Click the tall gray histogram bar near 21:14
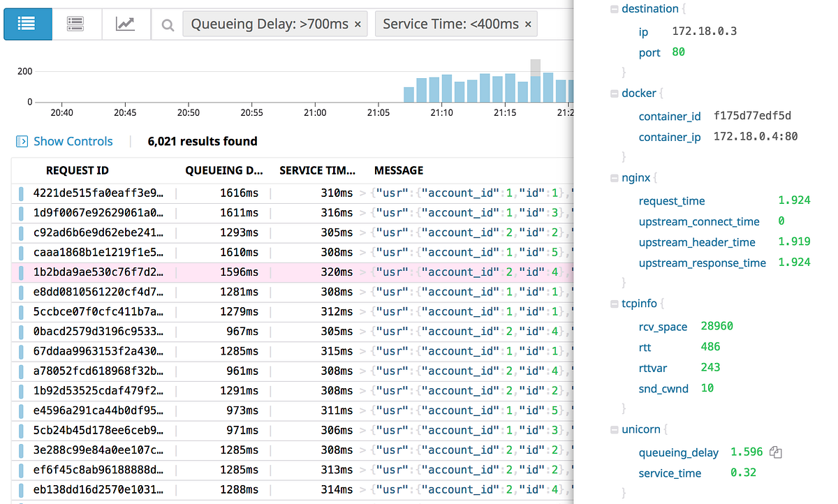This screenshot has height=504, width=838. click(534, 66)
